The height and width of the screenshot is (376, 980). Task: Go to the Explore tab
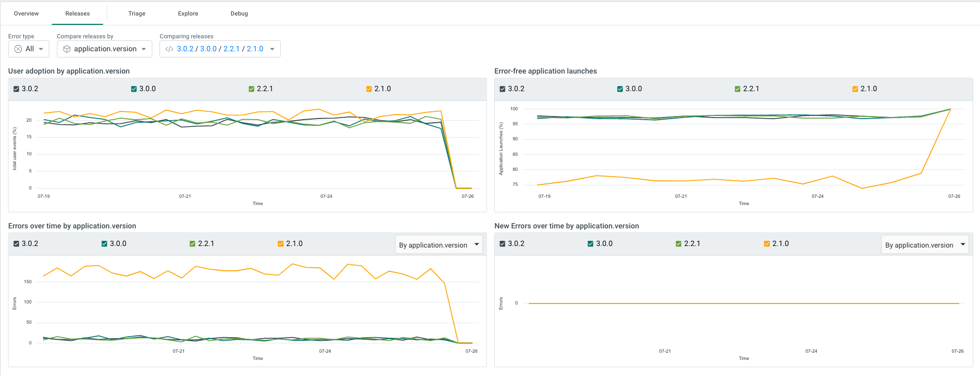(188, 13)
